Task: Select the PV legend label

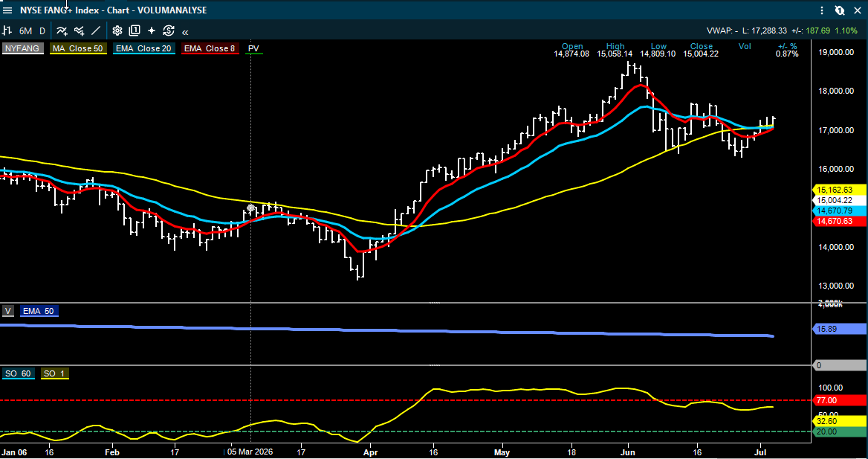Action: click(x=254, y=49)
